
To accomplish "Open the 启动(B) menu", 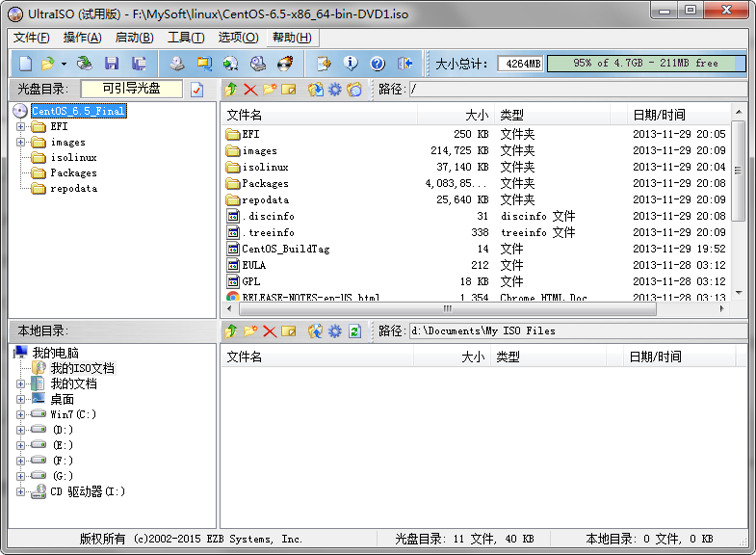I will click(135, 38).
